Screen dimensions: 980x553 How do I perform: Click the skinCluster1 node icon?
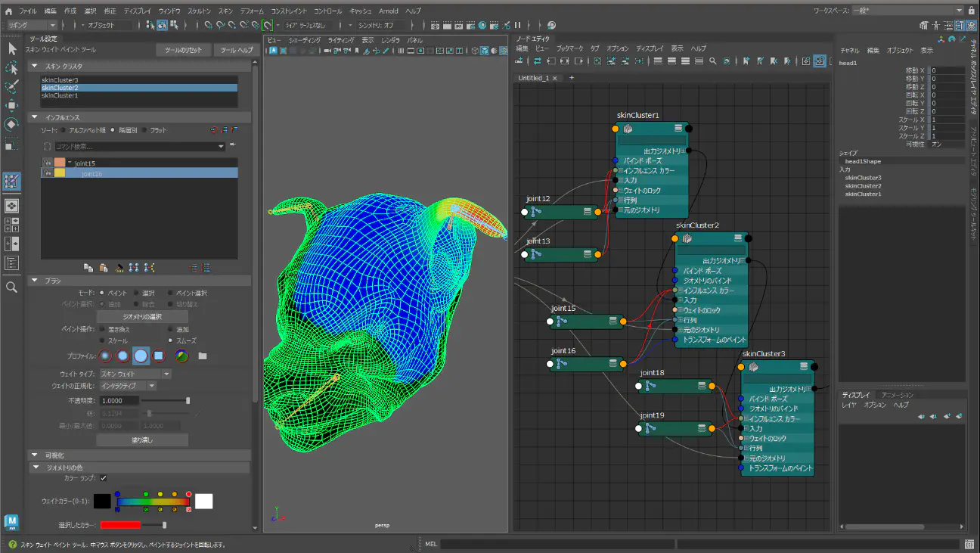628,129
